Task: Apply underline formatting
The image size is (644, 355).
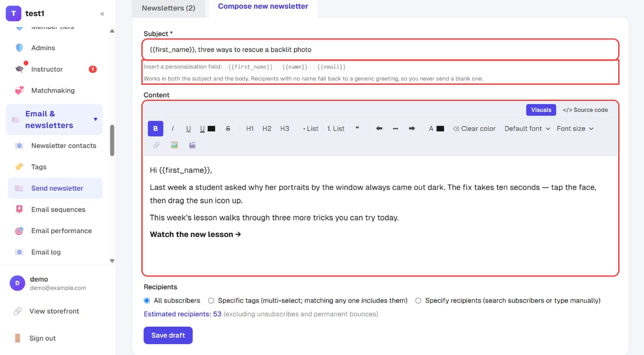Action: (189, 129)
